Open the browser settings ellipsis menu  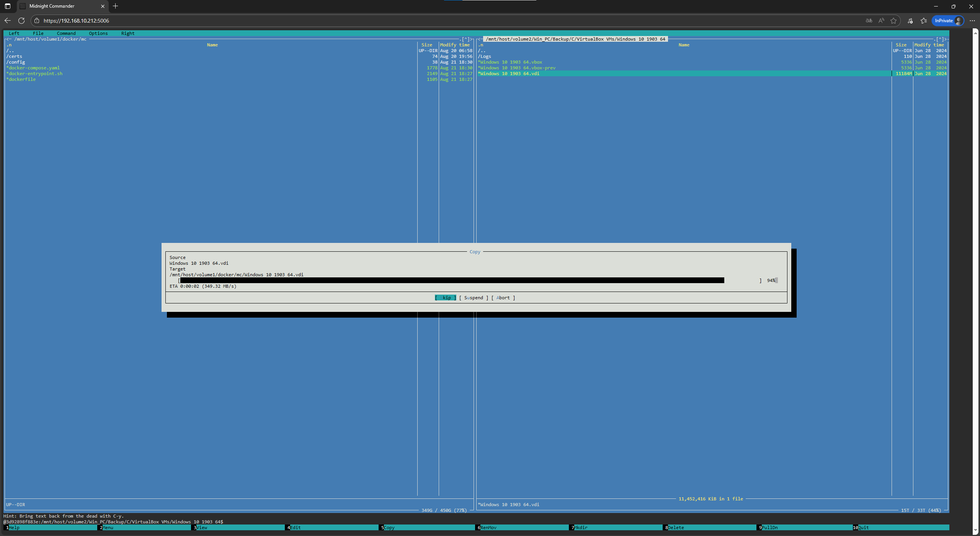972,21
